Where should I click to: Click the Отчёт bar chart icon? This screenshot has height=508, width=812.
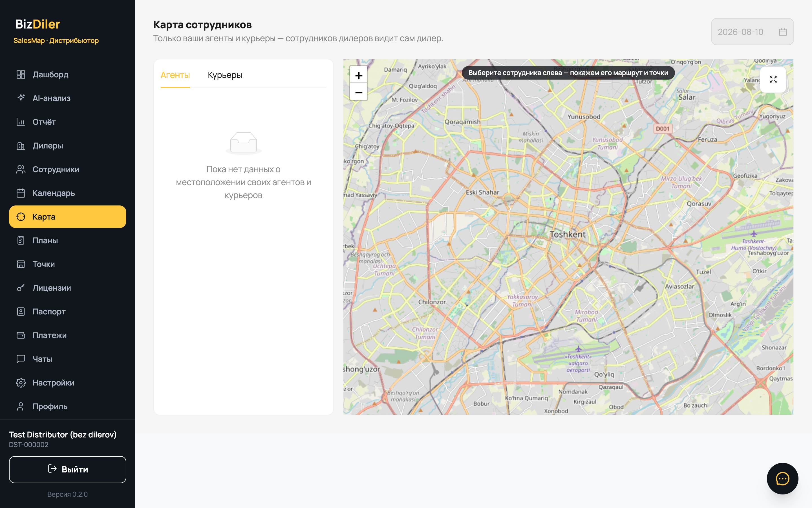21,122
